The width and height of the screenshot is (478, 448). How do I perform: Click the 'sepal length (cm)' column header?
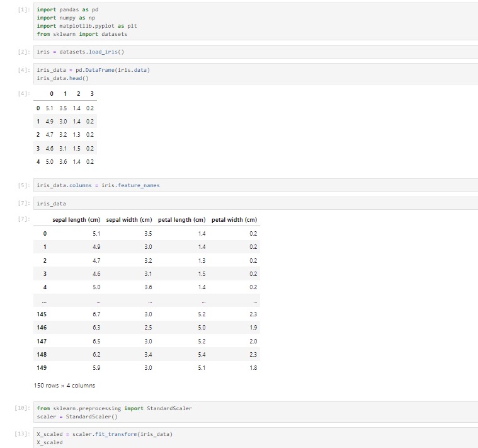pyautogui.click(x=76, y=220)
